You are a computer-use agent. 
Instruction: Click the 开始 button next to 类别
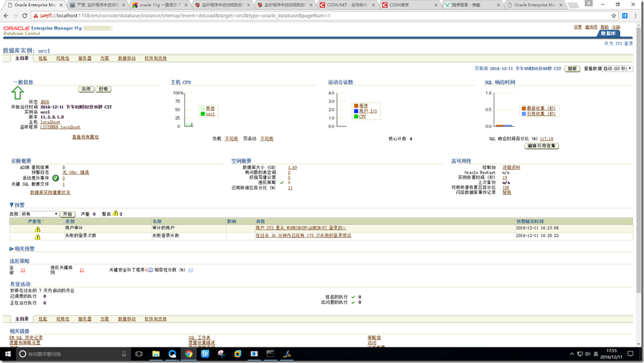68,214
